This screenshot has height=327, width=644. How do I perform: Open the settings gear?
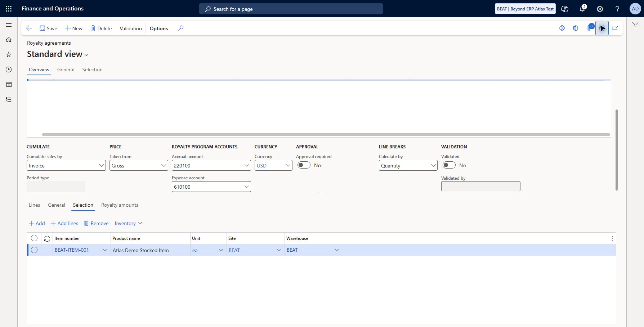pyautogui.click(x=600, y=9)
